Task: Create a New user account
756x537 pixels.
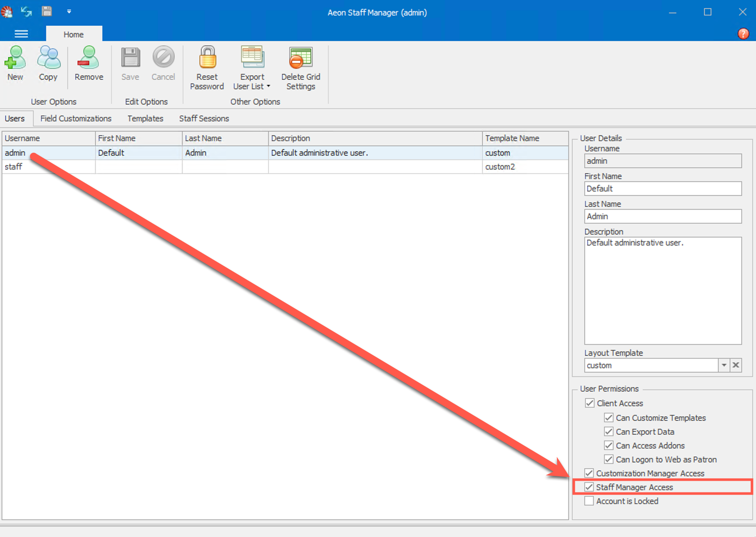Action: 15,64
